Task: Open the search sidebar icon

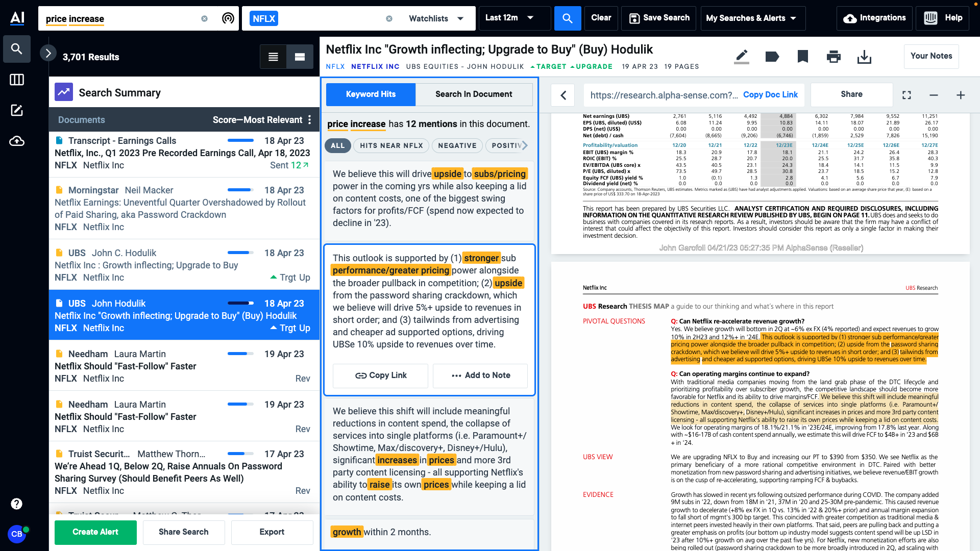Action: pyautogui.click(x=17, y=49)
